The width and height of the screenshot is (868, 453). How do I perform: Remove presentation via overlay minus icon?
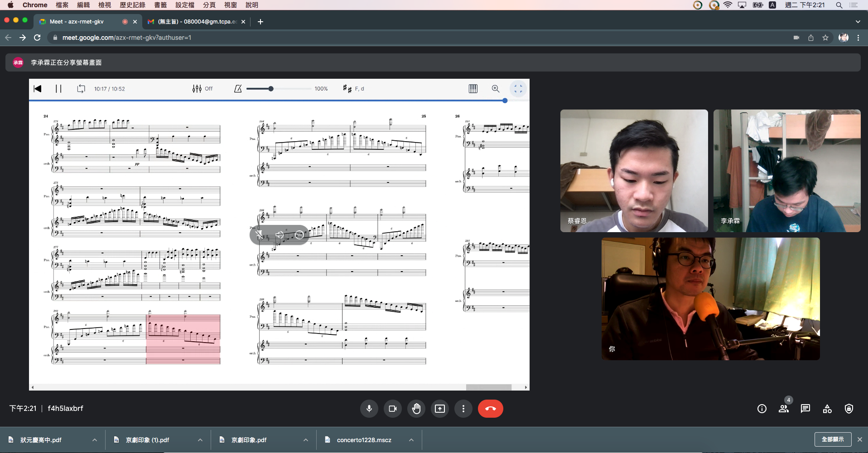299,234
